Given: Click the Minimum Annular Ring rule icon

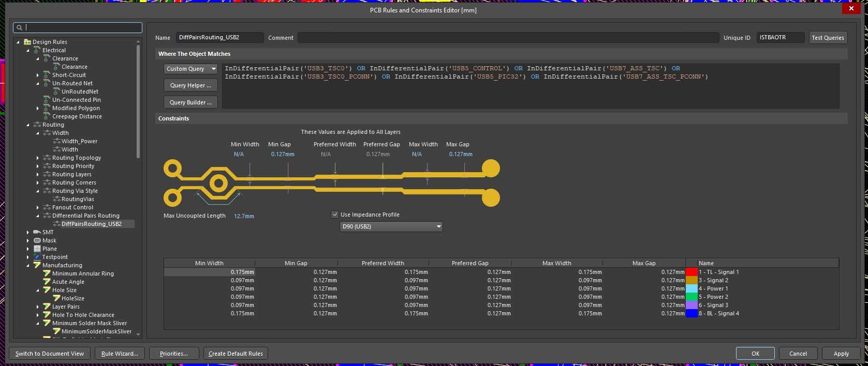Looking at the screenshot, I should [47, 273].
